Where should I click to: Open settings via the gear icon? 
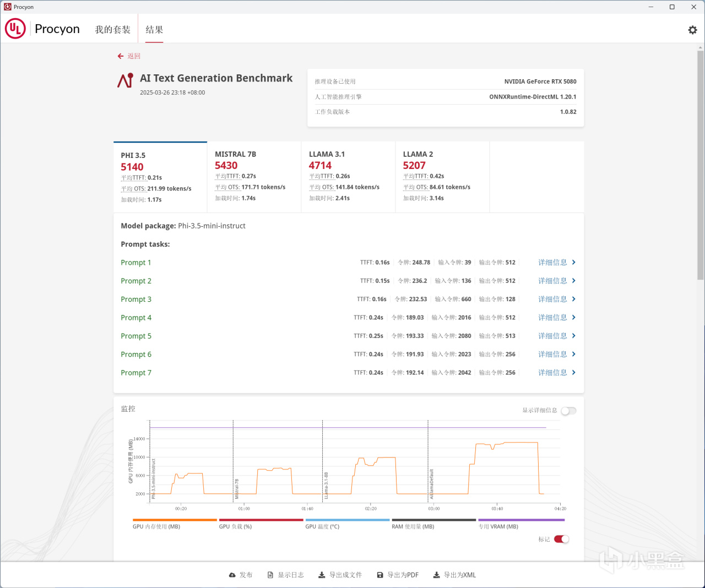692,30
